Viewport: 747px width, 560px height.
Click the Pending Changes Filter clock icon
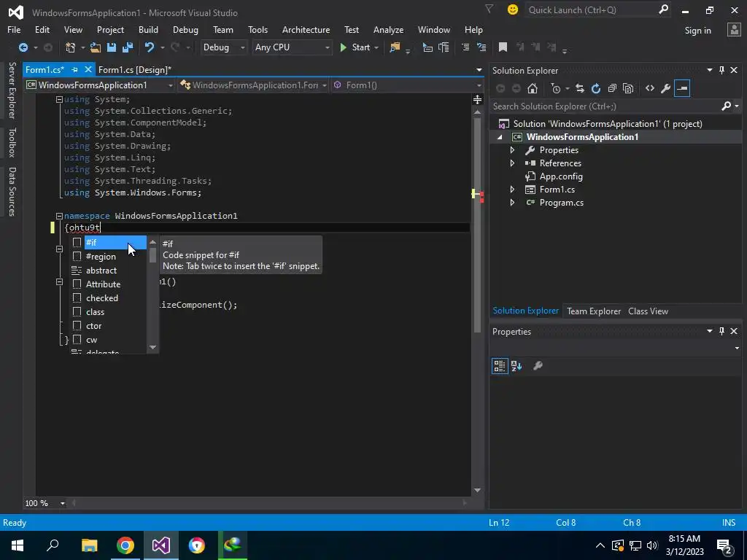555,88
